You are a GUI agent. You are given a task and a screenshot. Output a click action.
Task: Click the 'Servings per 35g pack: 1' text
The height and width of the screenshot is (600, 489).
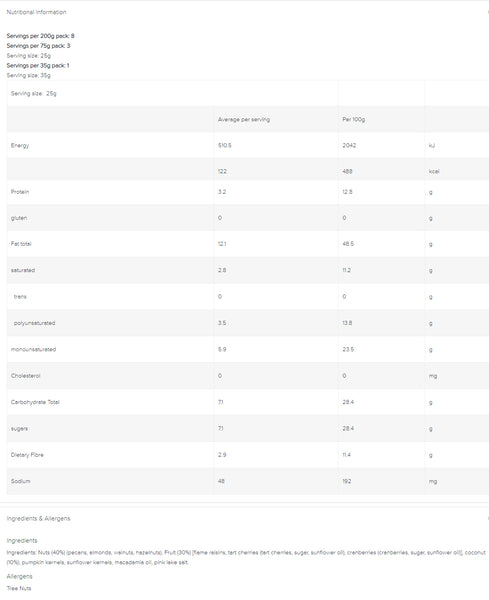coord(38,66)
